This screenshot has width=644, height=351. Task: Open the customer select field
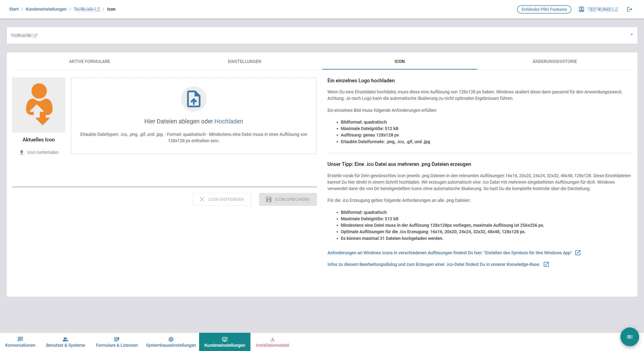point(300,35)
